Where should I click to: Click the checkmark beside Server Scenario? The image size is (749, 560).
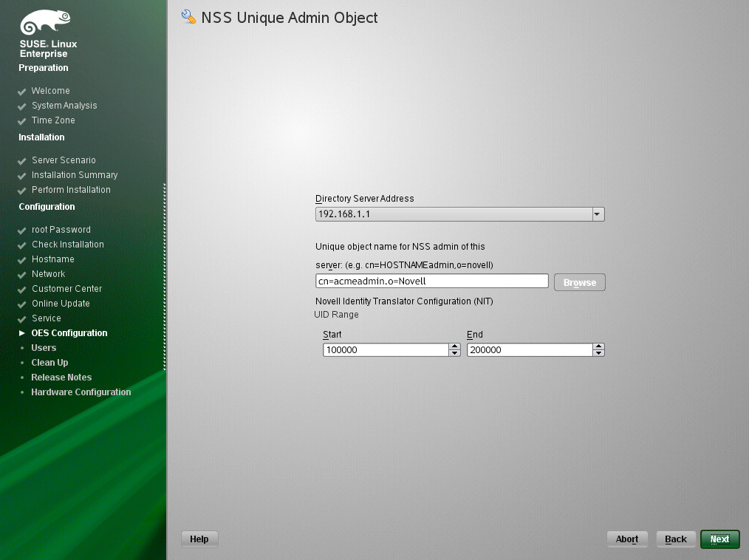(21, 161)
